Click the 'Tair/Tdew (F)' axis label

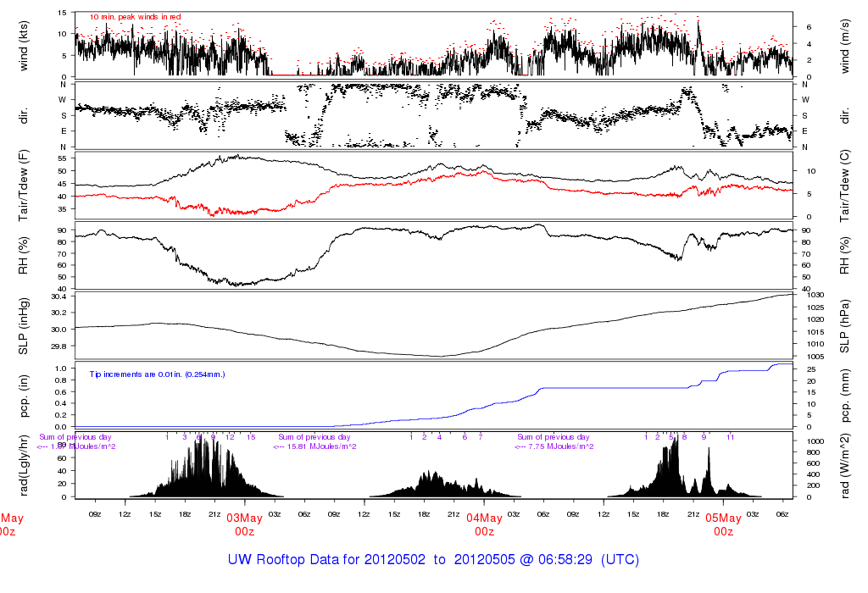click(x=23, y=186)
